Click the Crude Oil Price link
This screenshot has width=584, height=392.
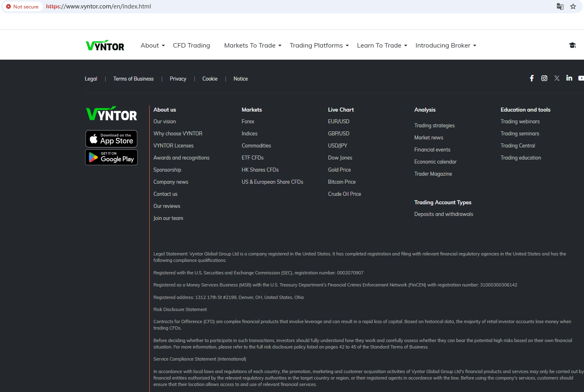click(x=344, y=194)
